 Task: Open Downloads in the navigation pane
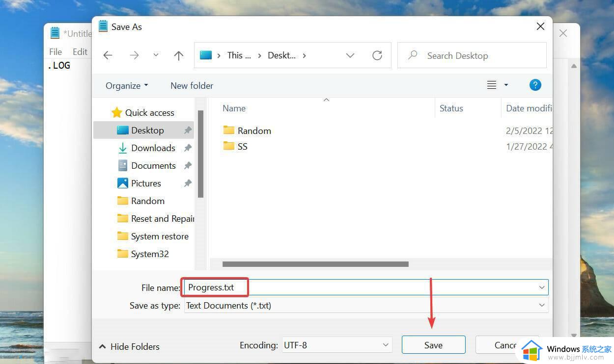(x=153, y=148)
